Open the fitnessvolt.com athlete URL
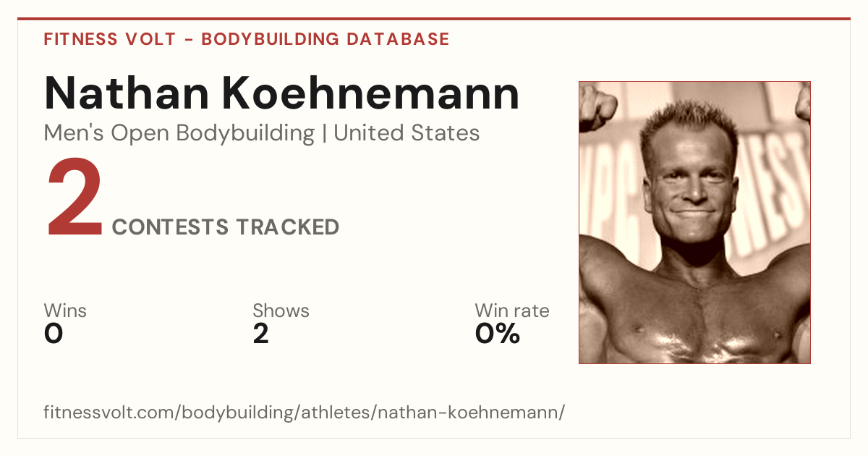Screen dimensions: 868x456 click(x=304, y=413)
